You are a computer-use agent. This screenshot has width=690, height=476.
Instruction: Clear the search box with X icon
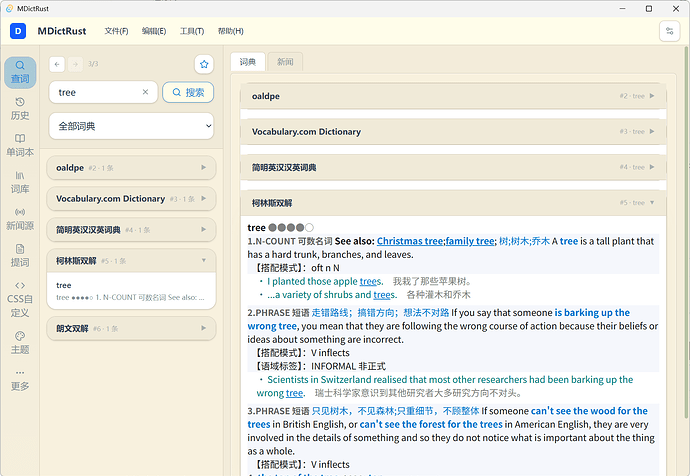[145, 92]
